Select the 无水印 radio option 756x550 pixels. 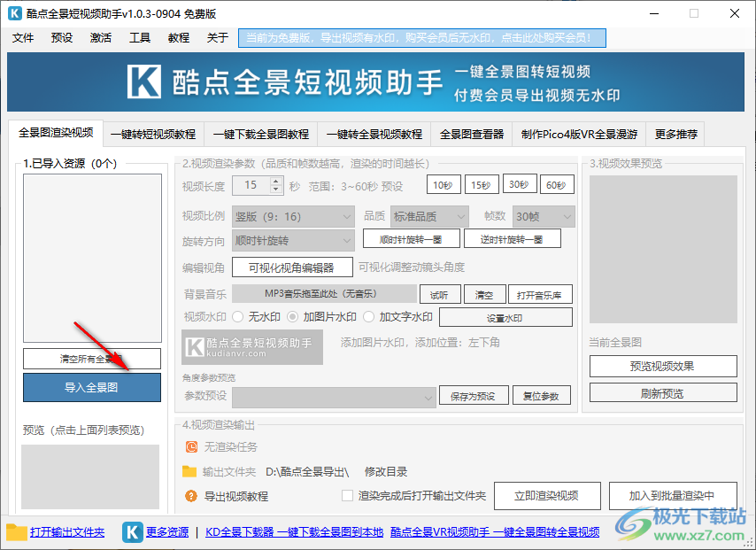[236, 316]
